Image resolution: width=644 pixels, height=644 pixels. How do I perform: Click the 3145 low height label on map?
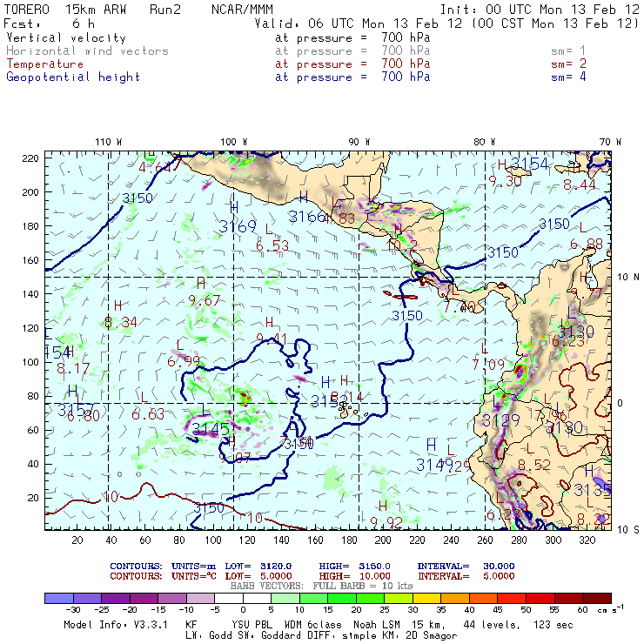pos(211,429)
